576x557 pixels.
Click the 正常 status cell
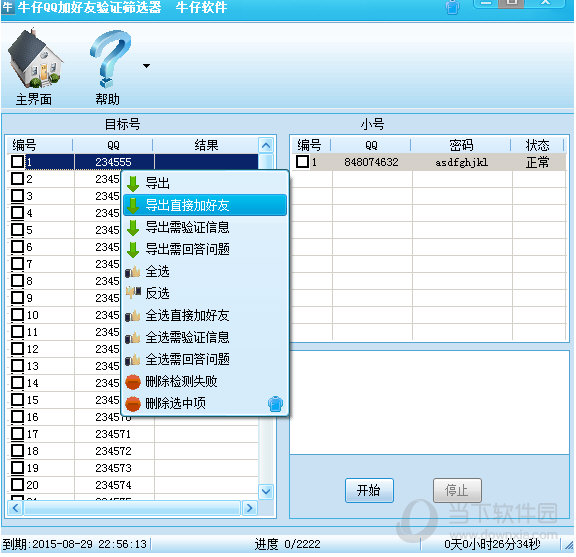538,162
